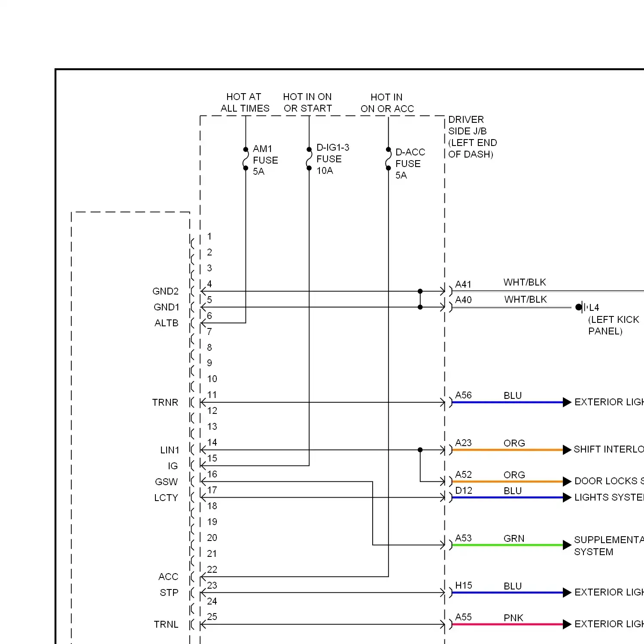Click the D-IG1-3 fuse symbol
Viewport: 644px width, 644px height.
309,159
